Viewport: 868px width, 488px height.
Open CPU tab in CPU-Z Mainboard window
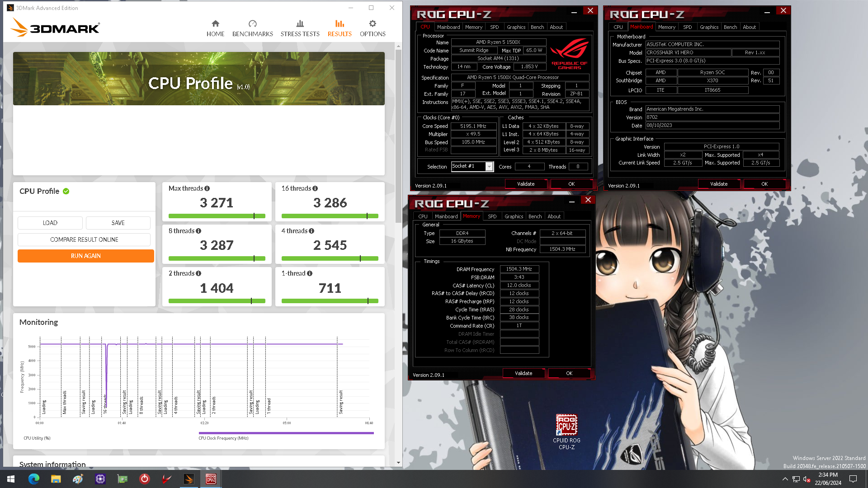click(x=618, y=27)
